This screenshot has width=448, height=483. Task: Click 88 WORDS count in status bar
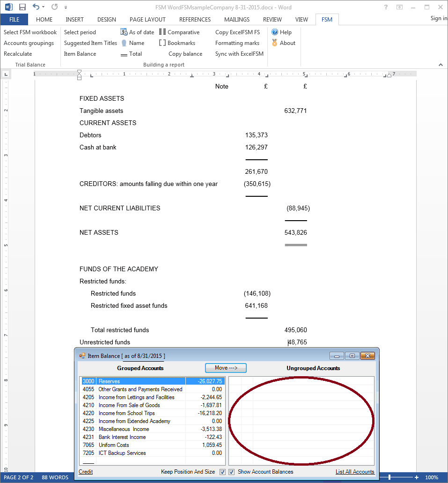point(55,477)
